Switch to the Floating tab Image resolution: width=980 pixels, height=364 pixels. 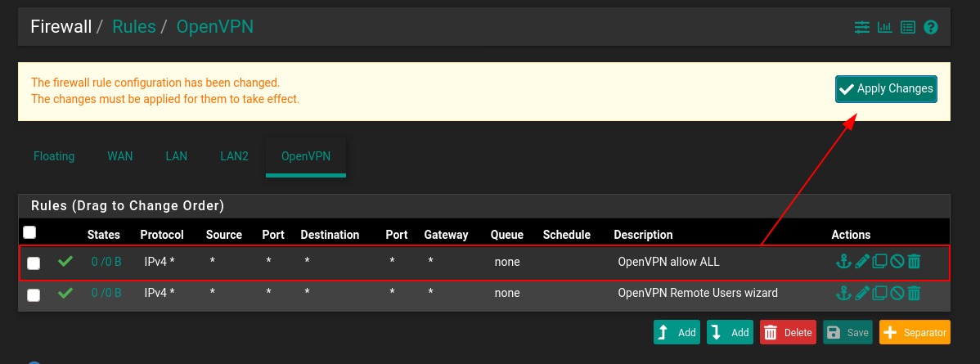54,156
